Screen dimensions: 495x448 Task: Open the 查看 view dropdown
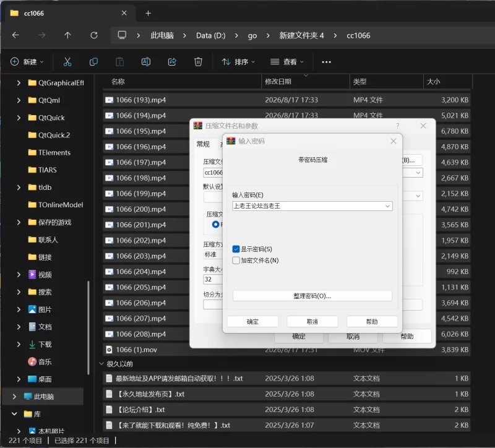click(x=287, y=62)
